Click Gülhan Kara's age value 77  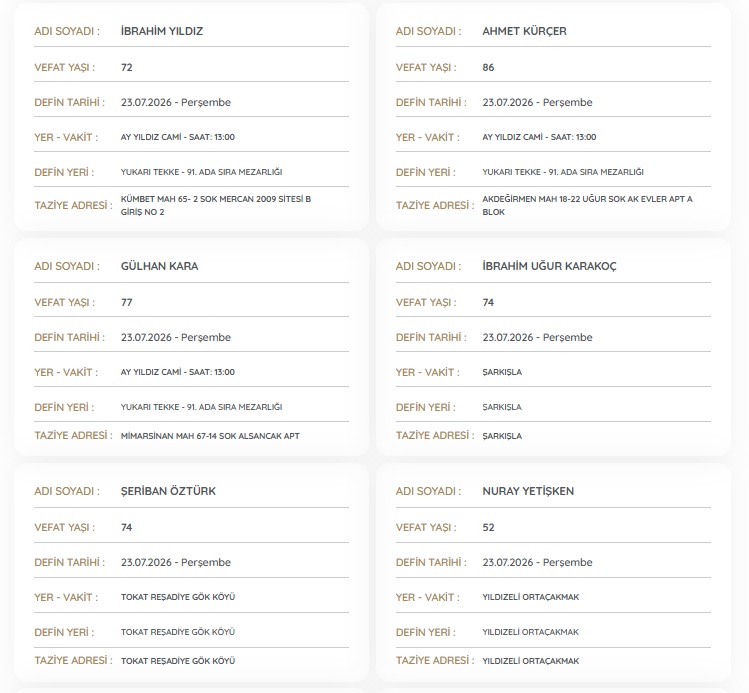[127, 302]
